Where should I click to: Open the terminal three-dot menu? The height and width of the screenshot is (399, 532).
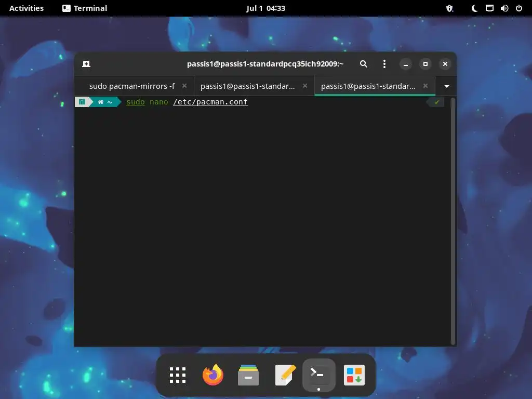tap(384, 64)
